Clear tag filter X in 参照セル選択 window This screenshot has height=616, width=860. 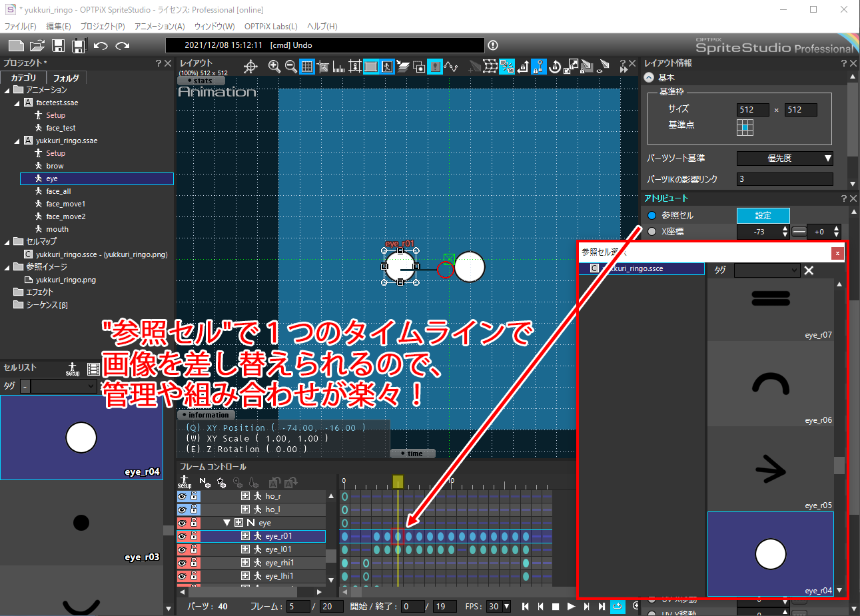[809, 270]
